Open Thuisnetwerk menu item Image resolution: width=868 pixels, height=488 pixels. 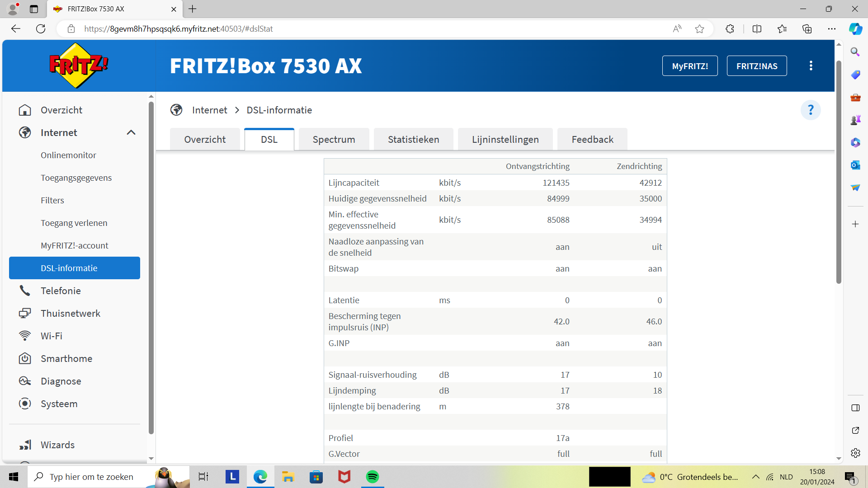pos(70,313)
